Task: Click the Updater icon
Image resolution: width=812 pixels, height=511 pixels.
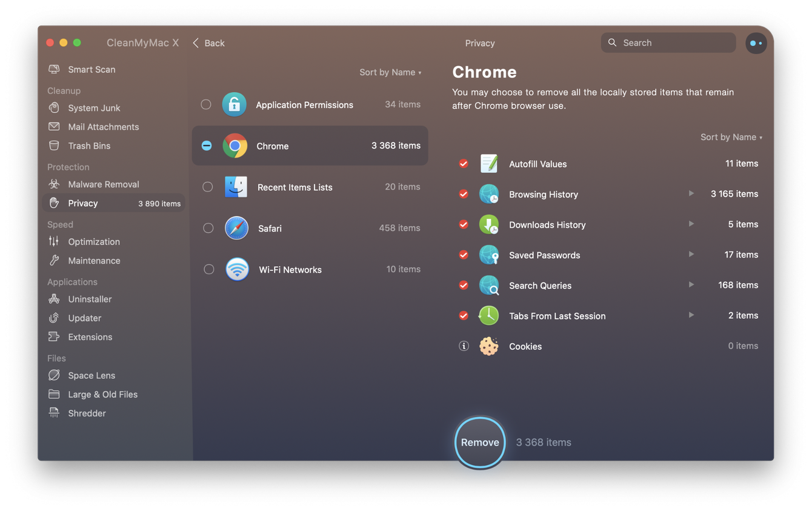Action: pyautogui.click(x=54, y=318)
